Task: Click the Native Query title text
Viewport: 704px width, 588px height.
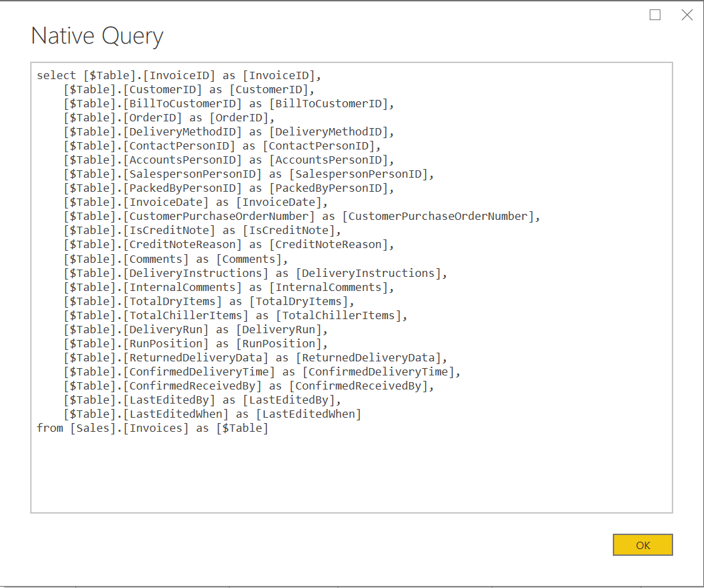Action: coord(97,36)
